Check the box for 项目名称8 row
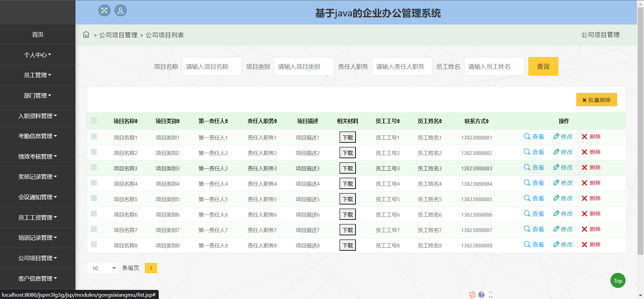The width and height of the screenshot is (644, 299). click(94, 244)
